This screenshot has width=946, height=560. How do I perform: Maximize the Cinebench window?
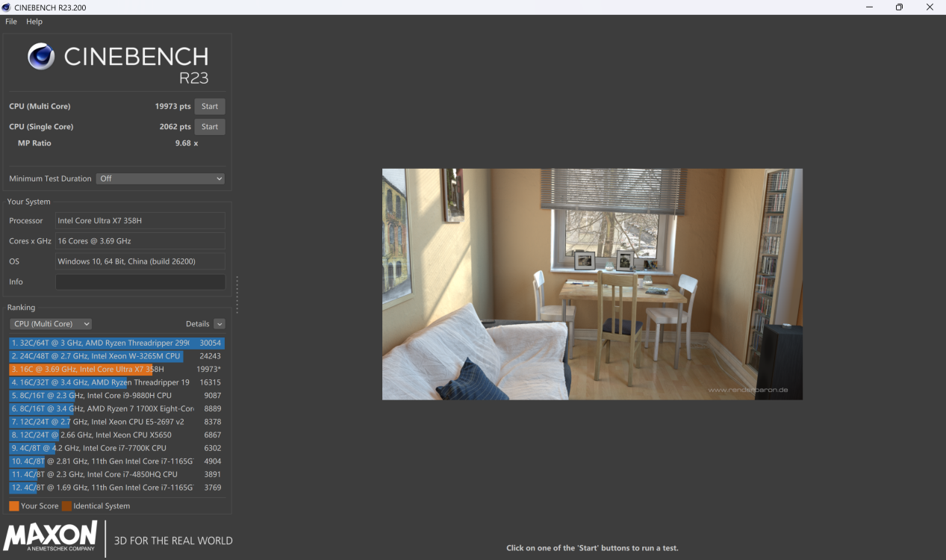[899, 7]
